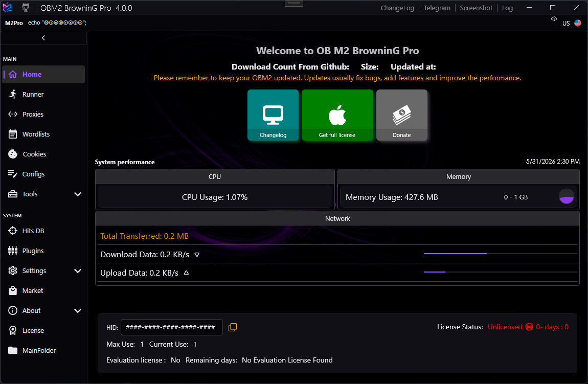Click the Network panel header
Viewport: 588px width, 384px height.
pos(337,219)
